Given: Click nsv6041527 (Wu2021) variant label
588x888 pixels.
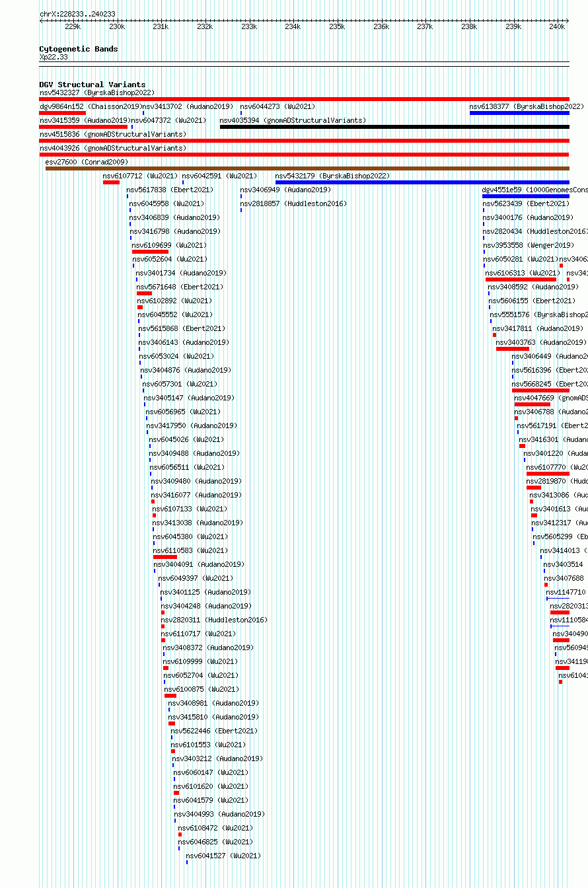Looking at the screenshot, I should coord(224,856).
